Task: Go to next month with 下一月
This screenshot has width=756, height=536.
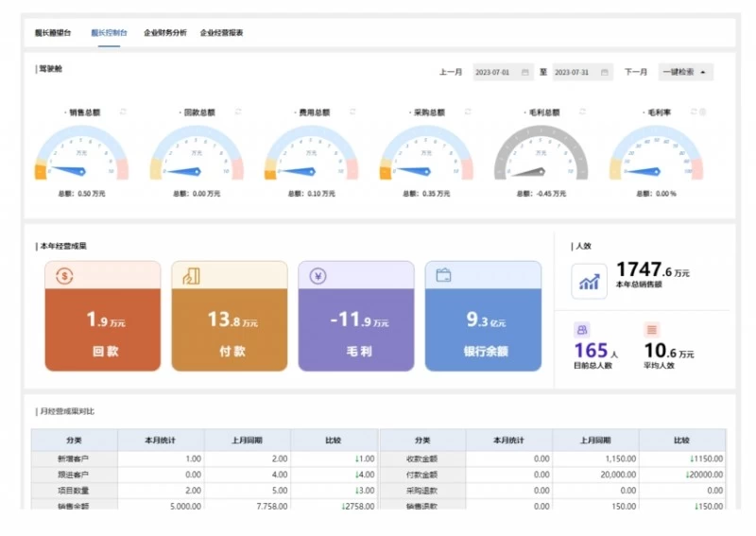Action: click(635, 72)
